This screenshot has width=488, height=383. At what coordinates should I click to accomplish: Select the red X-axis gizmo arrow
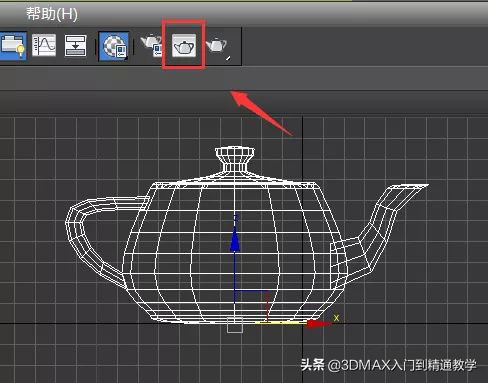(x=318, y=324)
